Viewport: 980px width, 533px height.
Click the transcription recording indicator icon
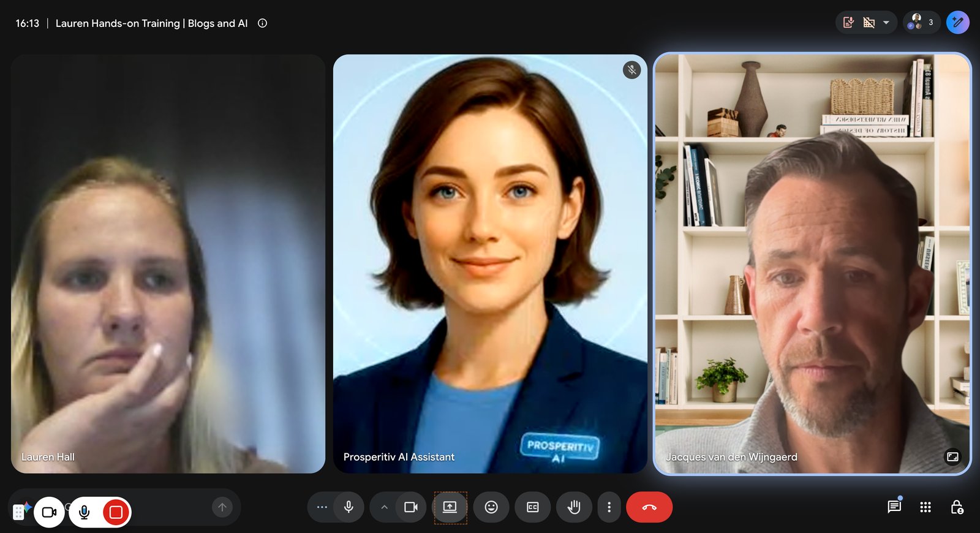point(848,23)
